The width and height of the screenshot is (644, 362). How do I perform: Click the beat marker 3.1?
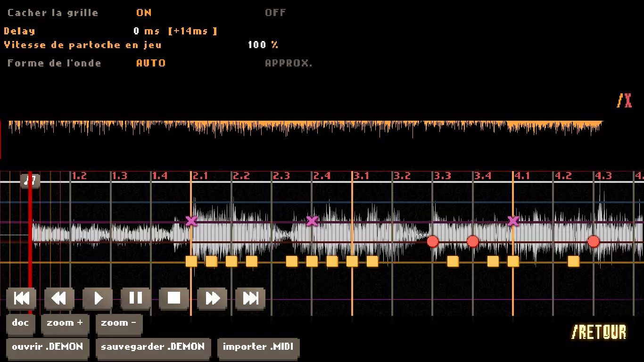click(x=362, y=176)
